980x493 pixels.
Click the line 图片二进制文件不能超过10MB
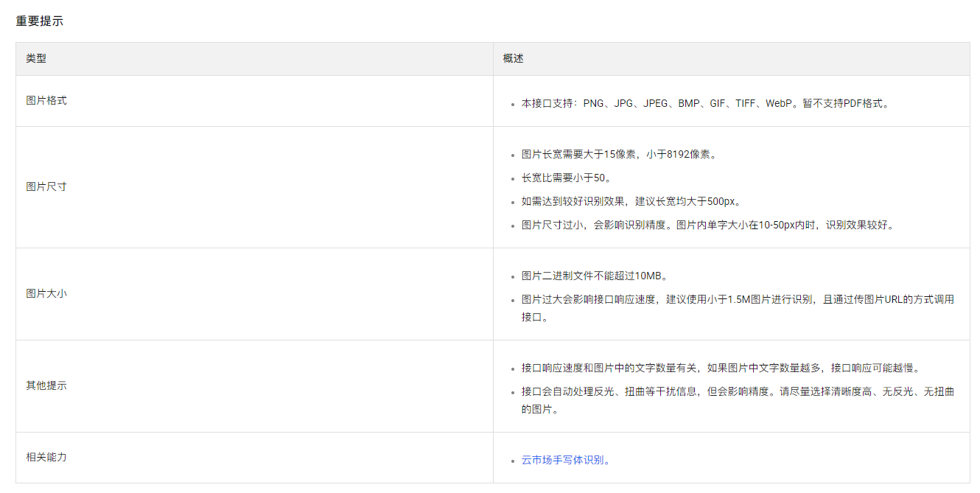[x=595, y=276]
